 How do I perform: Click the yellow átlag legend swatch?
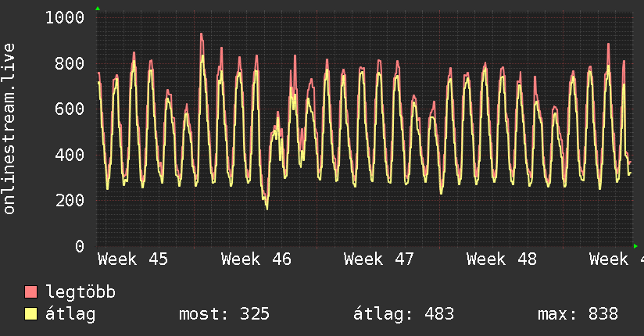[30, 314]
